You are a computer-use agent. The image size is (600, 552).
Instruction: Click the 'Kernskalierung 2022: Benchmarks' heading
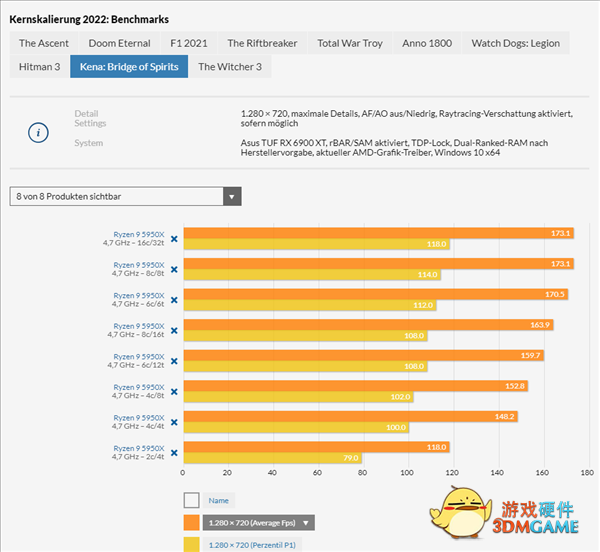(89, 20)
